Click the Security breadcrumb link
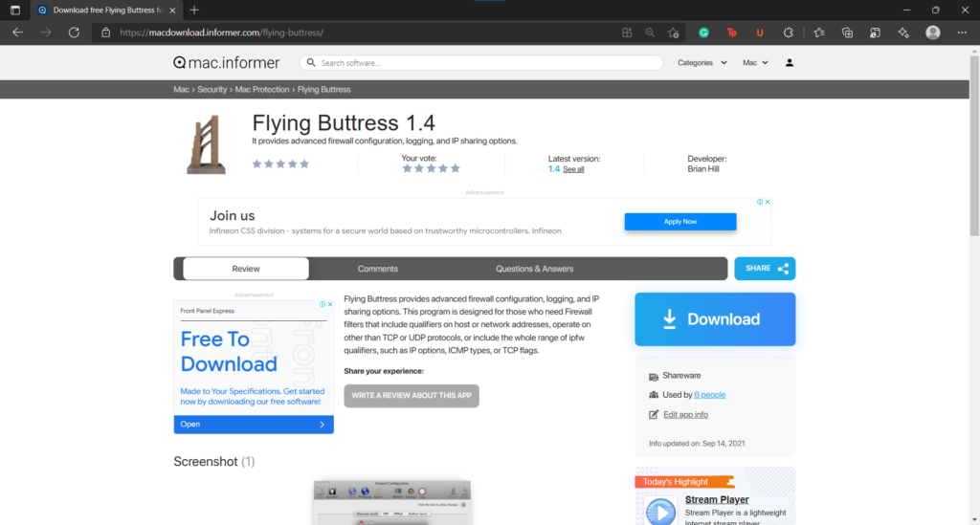 [212, 89]
